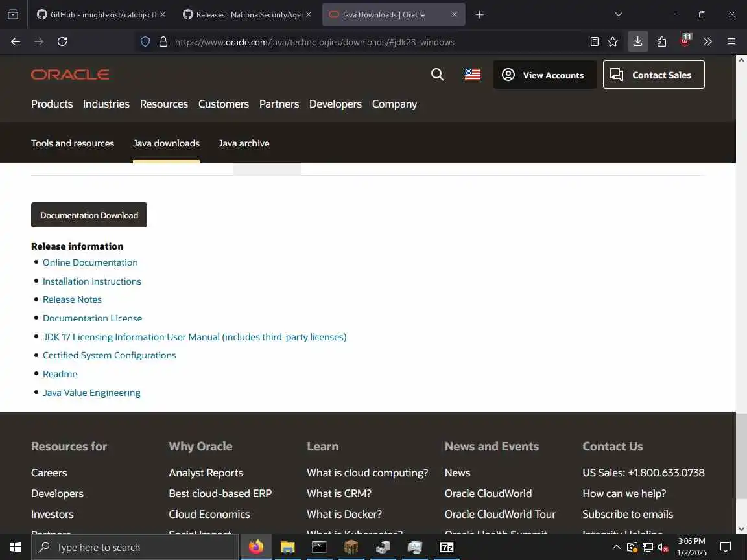The height and width of the screenshot is (560, 747).
Task: Open Java Value Engineering link
Action: pos(91,393)
